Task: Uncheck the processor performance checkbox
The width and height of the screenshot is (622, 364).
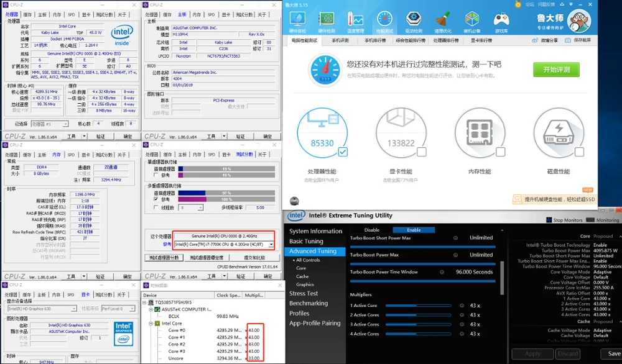Action: tap(343, 152)
